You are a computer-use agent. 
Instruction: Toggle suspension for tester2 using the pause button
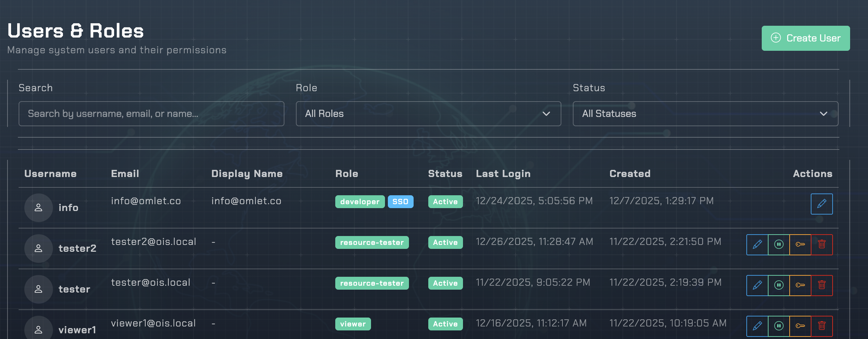click(779, 245)
